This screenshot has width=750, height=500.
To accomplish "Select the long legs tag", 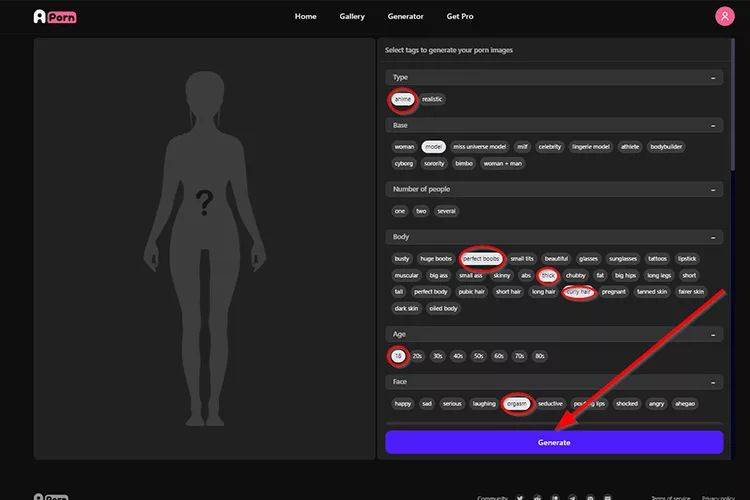I will (x=659, y=276).
